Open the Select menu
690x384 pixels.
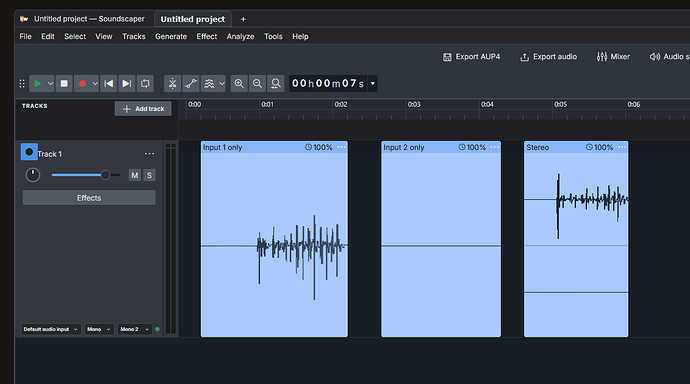[75, 37]
